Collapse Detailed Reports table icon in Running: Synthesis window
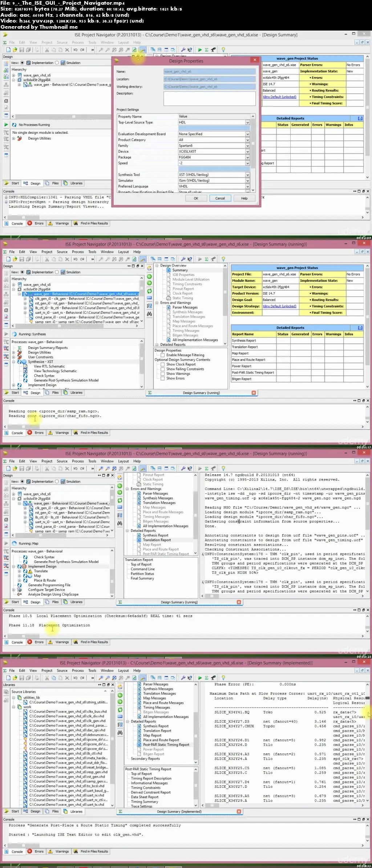Screen dimensions: 372x868 [360, 327]
